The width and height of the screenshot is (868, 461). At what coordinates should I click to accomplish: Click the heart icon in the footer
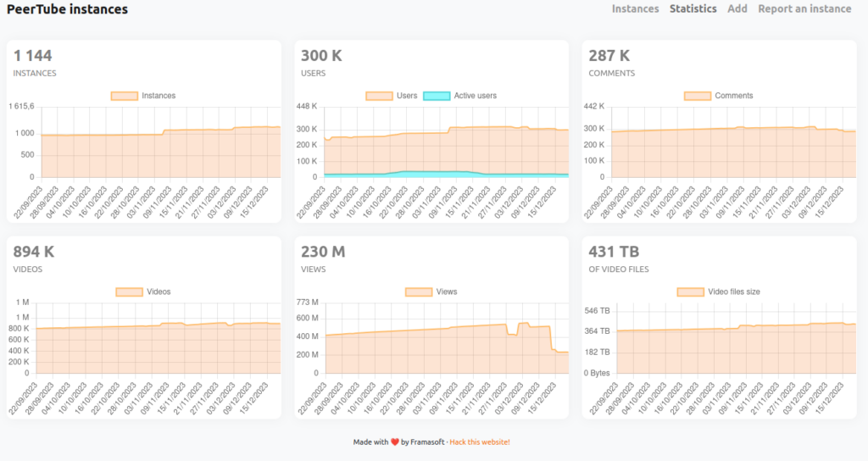coord(395,442)
